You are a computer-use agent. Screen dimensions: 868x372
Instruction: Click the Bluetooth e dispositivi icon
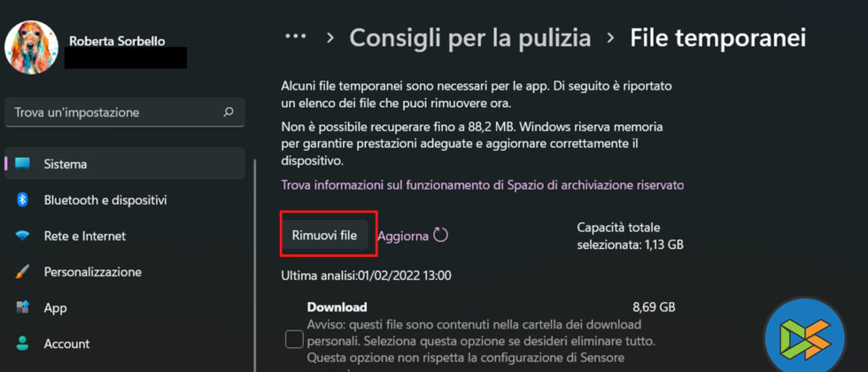(23, 200)
